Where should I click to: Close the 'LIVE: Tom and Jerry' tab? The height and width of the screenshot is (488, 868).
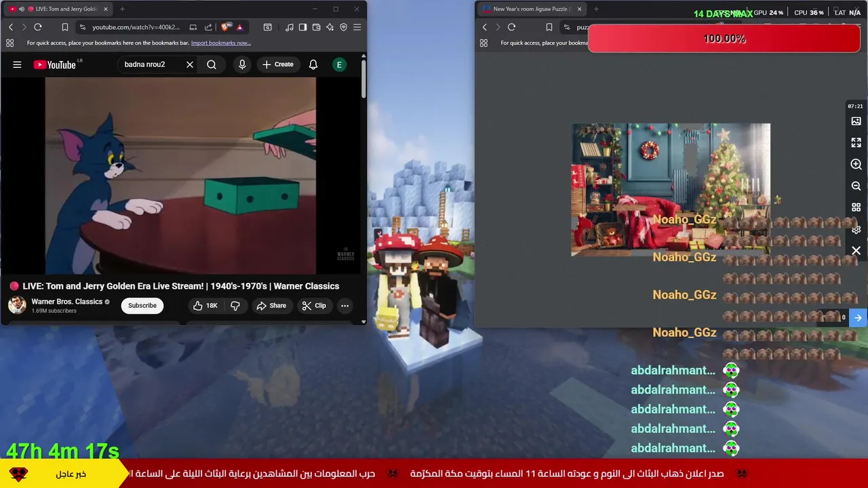104,9
